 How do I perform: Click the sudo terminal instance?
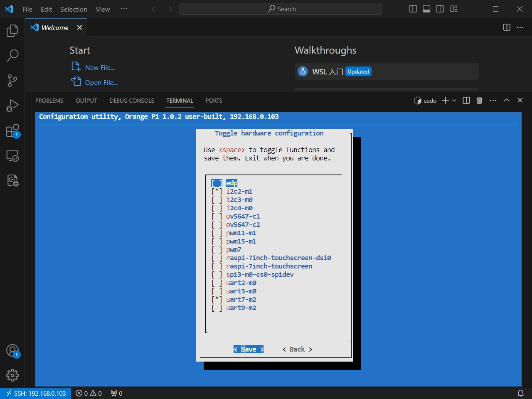[425, 101]
